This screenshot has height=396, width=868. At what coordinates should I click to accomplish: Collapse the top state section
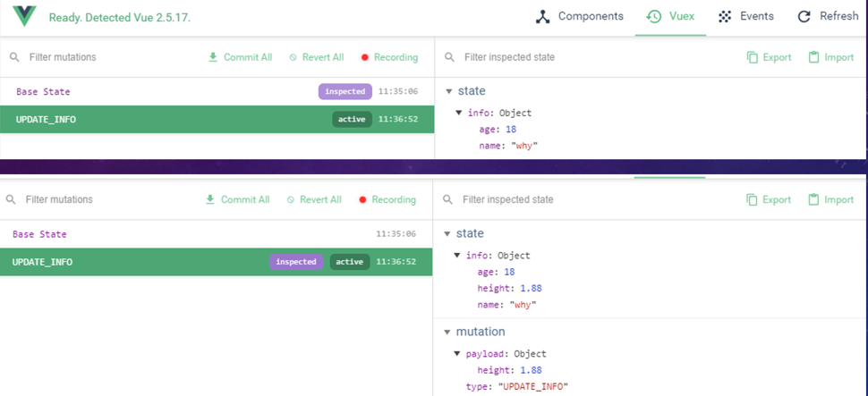[x=448, y=92]
